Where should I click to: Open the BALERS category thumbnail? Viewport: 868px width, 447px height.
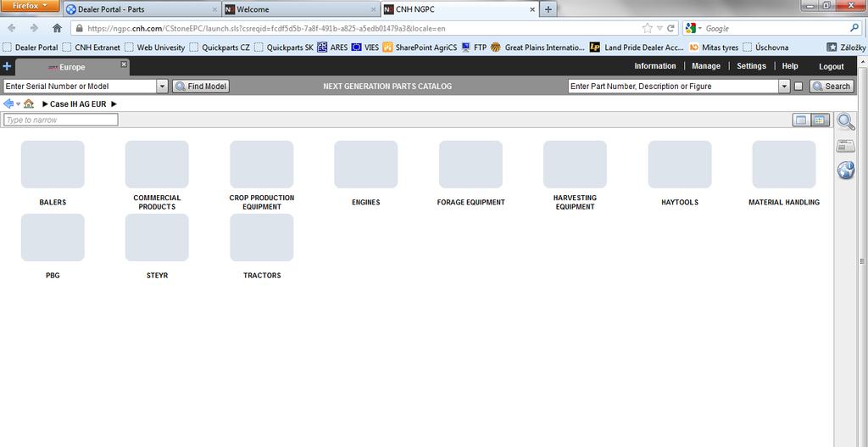(x=53, y=164)
